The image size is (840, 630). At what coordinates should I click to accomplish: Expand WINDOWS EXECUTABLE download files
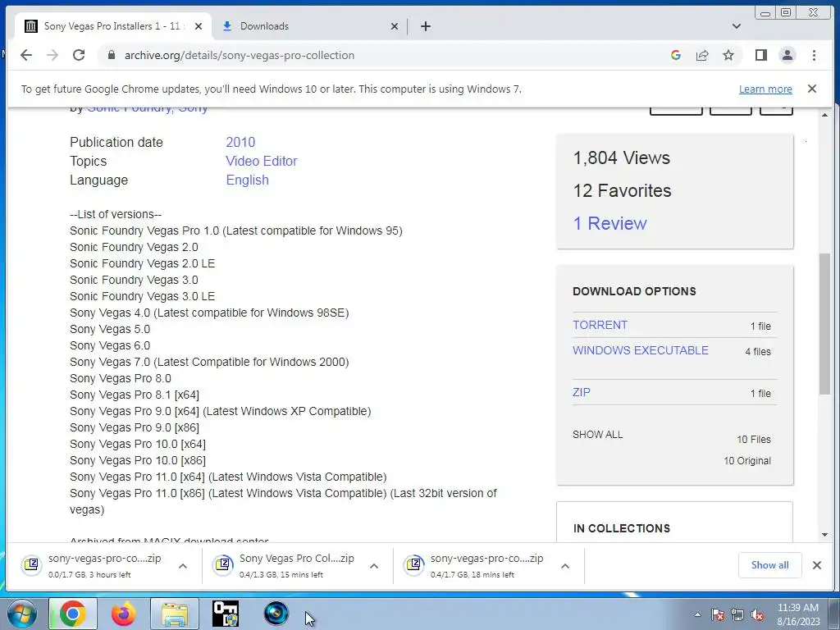pos(640,350)
